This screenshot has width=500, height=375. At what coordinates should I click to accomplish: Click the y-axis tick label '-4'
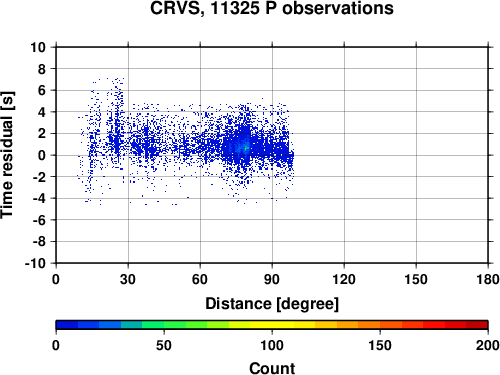point(39,199)
